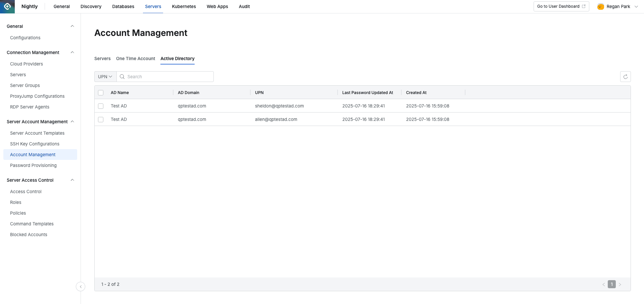Select the checkbox for sheldon@qptestad.com row

pyautogui.click(x=101, y=106)
